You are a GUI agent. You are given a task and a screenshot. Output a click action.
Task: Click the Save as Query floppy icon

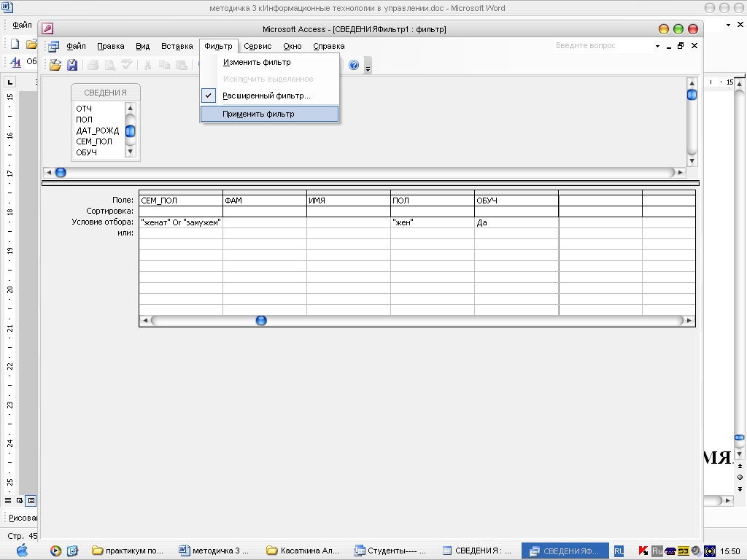[x=72, y=65]
